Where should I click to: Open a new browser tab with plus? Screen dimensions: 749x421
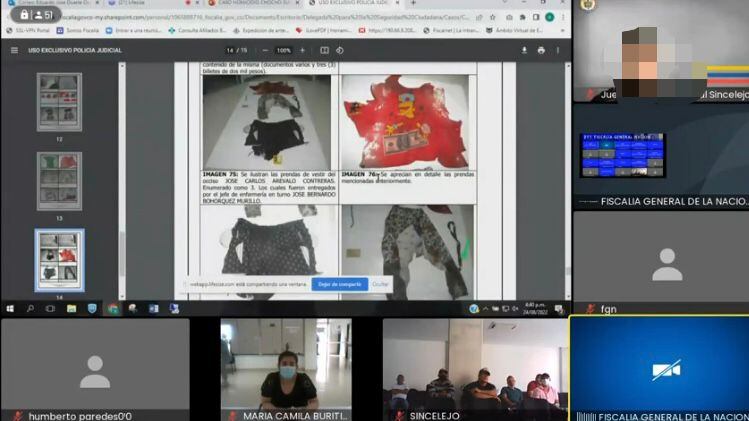[413, 3]
